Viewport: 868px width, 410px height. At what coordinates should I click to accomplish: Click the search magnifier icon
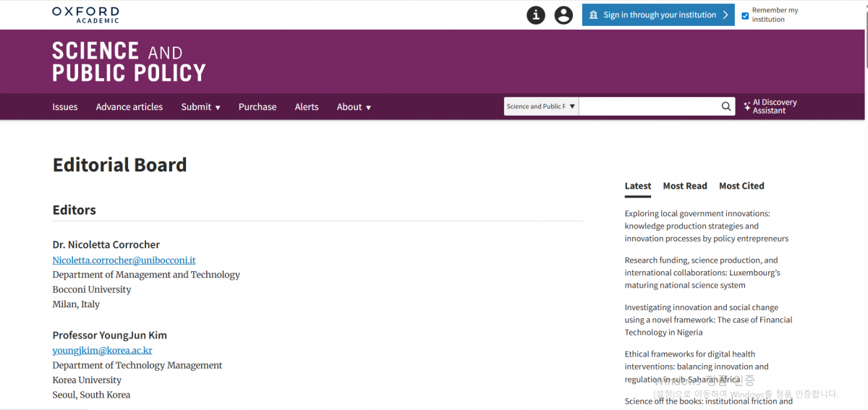726,107
